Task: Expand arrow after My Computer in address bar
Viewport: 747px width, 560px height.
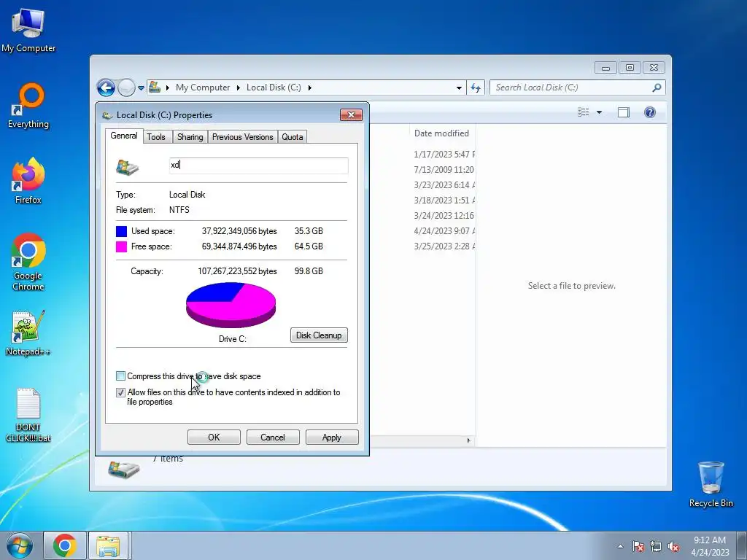Action: pos(239,87)
